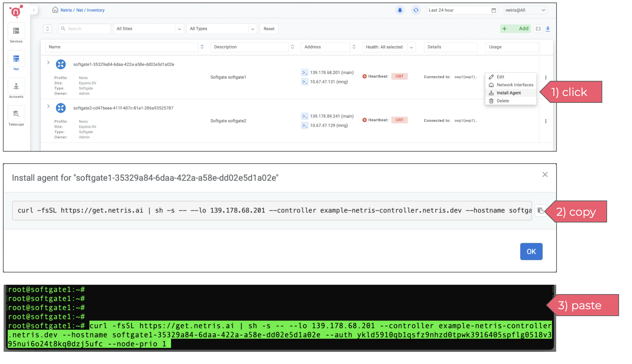Open the notifications bell
The image size is (632, 364).
400,10
